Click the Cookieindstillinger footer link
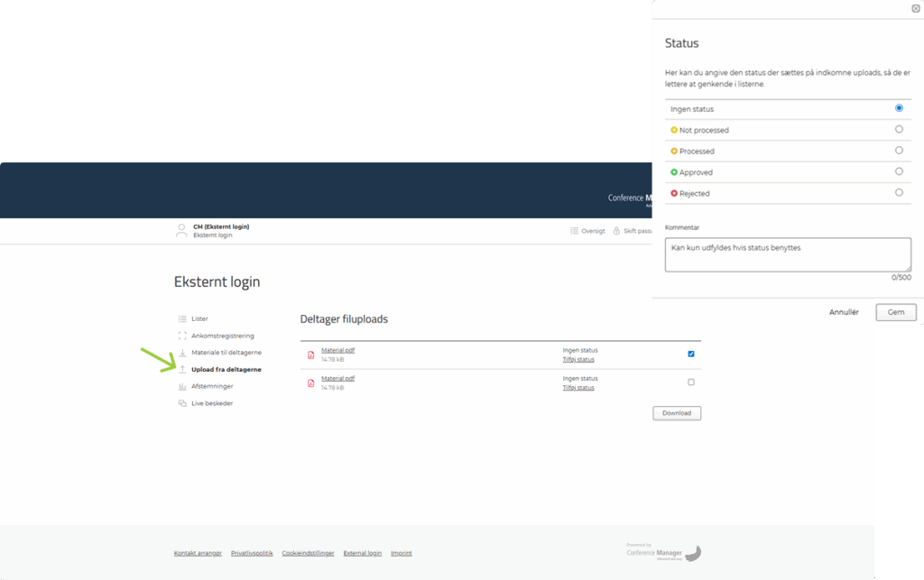This screenshot has width=924, height=580. coord(308,554)
